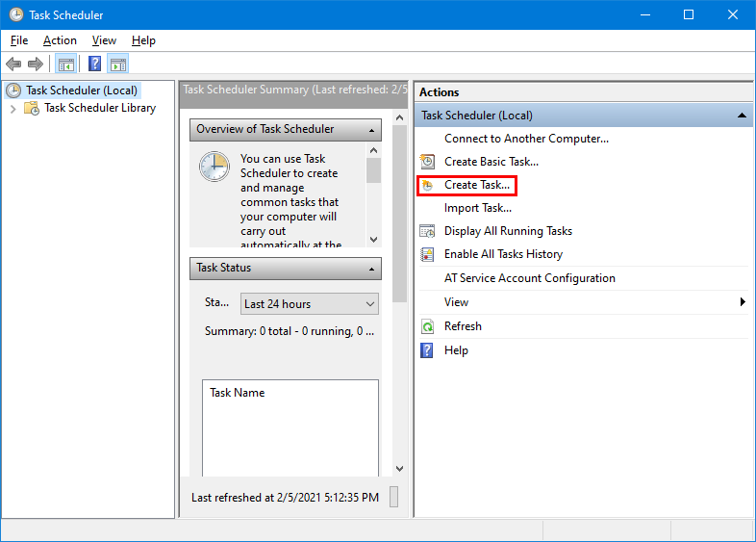
Task: Select Task Scheduler Library in the tree
Action: point(100,108)
